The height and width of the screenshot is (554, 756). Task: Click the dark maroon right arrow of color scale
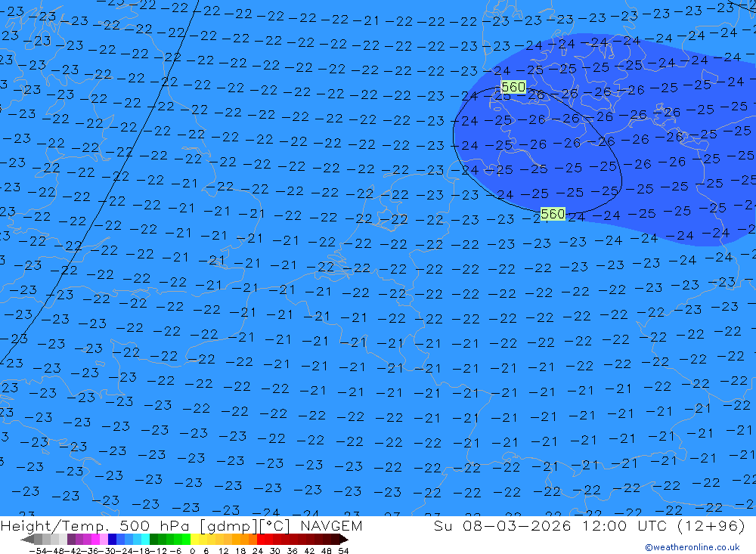(x=344, y=540)
